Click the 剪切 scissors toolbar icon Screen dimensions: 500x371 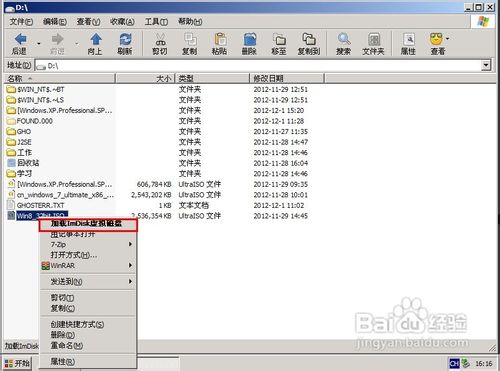(x=160, y=39)
